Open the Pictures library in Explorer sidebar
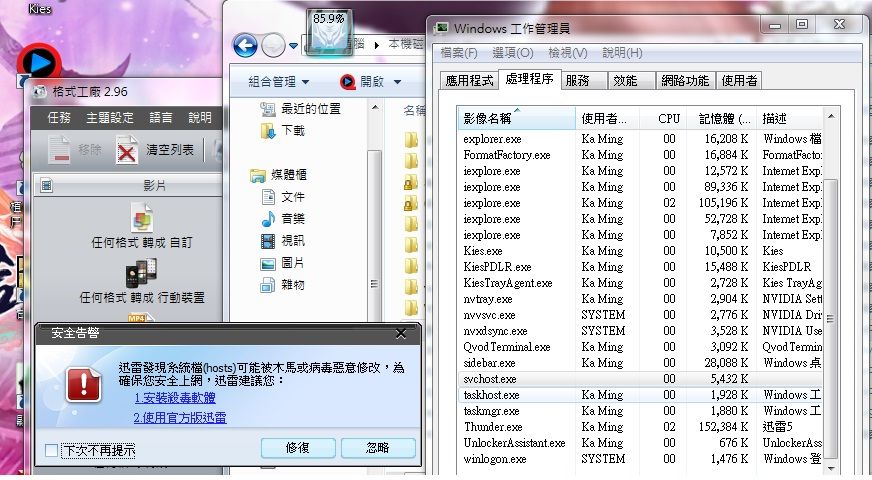 click(293, 263)
